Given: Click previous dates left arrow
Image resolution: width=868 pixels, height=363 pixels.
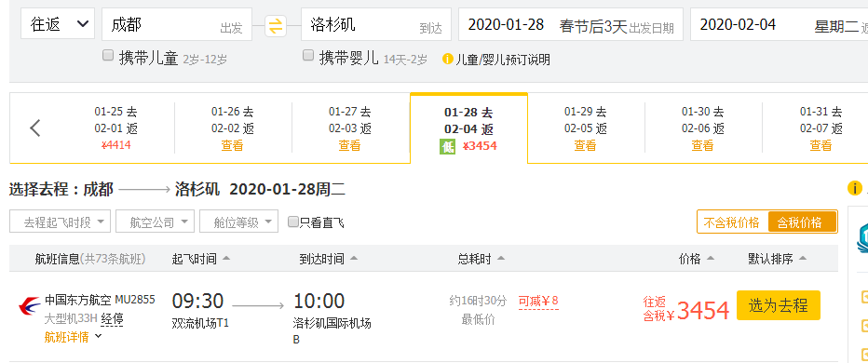Looking at the screenshot, I should [34, 128].
